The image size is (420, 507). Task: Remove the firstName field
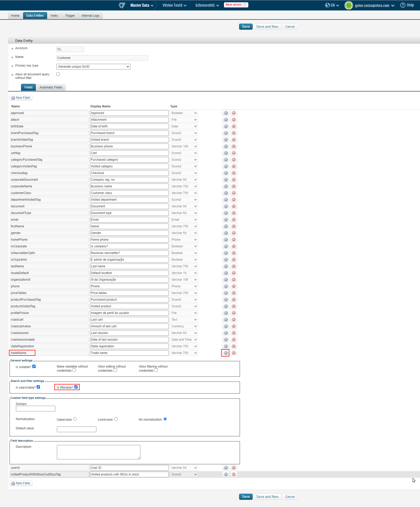pos(234,226)
